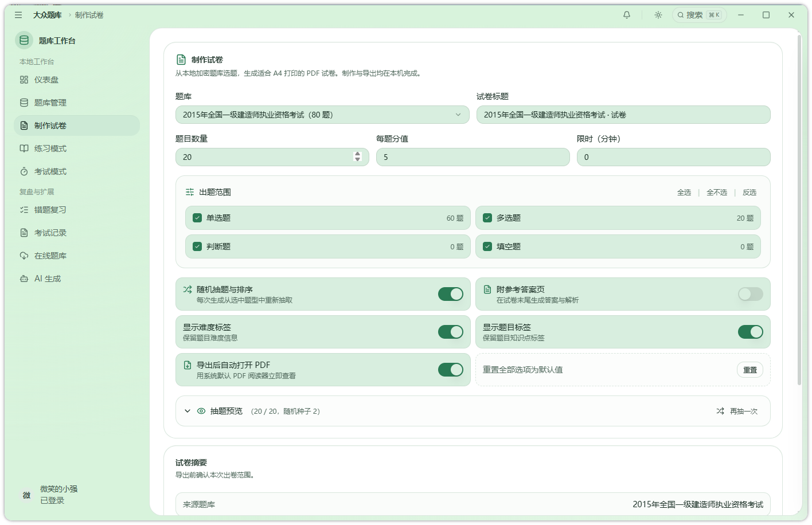
Task: Click the 来源题库 summary row
Action: (x=473, y=504)
